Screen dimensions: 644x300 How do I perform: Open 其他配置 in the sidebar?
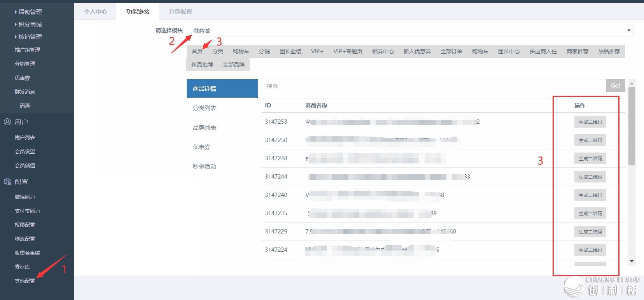(x=25, y=281)
